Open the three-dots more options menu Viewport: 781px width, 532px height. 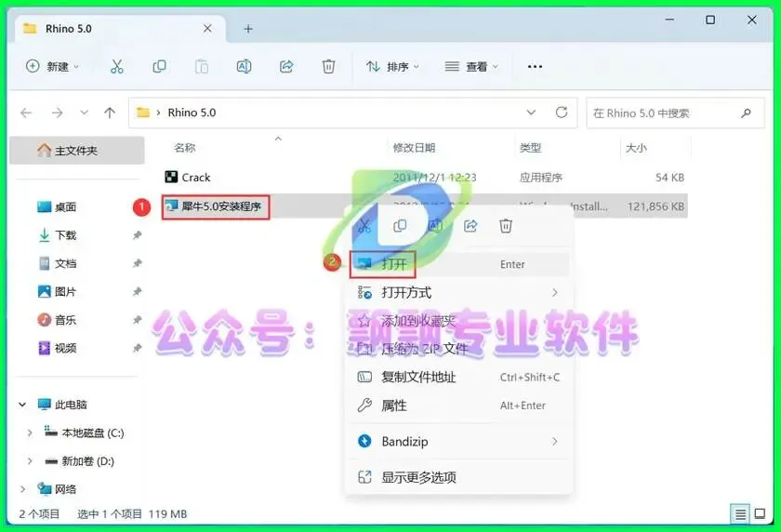tap(535, 66)
